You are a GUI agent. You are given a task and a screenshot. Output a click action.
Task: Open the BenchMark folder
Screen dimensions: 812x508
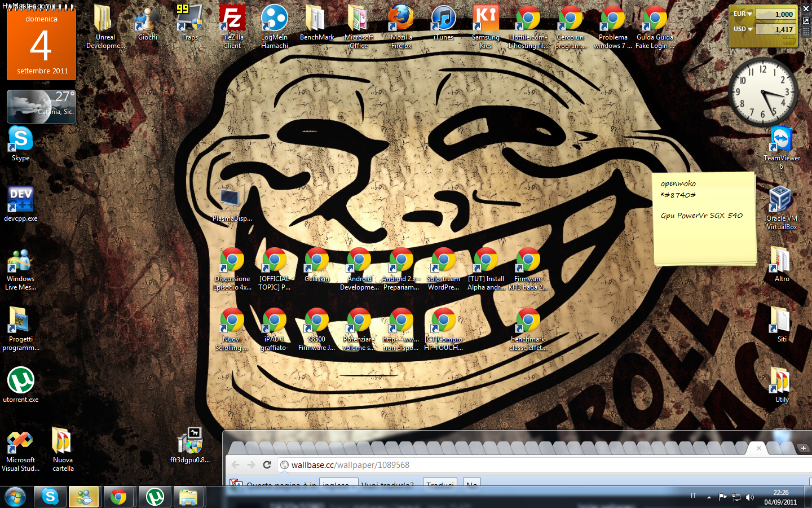pyautogui.click(x=316, y=23)
